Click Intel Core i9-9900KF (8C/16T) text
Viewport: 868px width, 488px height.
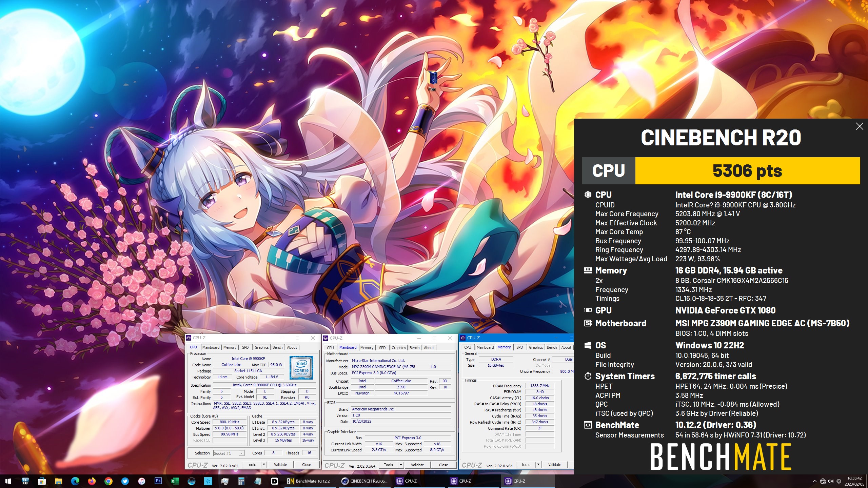point(734,195)
